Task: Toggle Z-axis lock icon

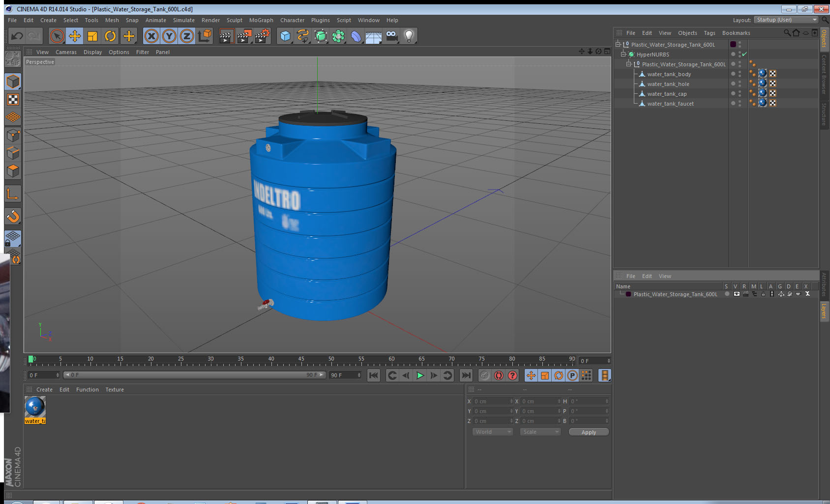Action: point(187,36)
